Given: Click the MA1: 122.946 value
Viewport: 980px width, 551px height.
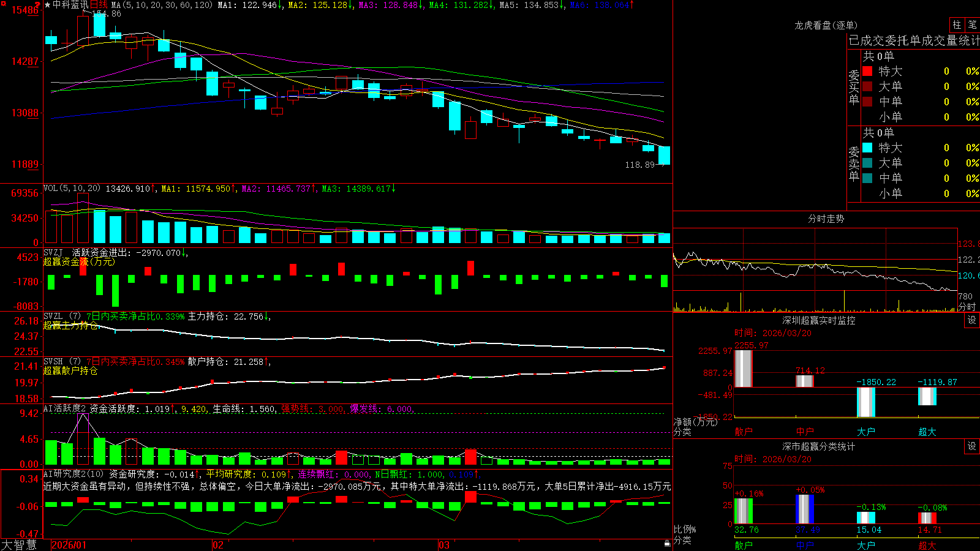Looking at the screenshot, I should tap(250, 5).
